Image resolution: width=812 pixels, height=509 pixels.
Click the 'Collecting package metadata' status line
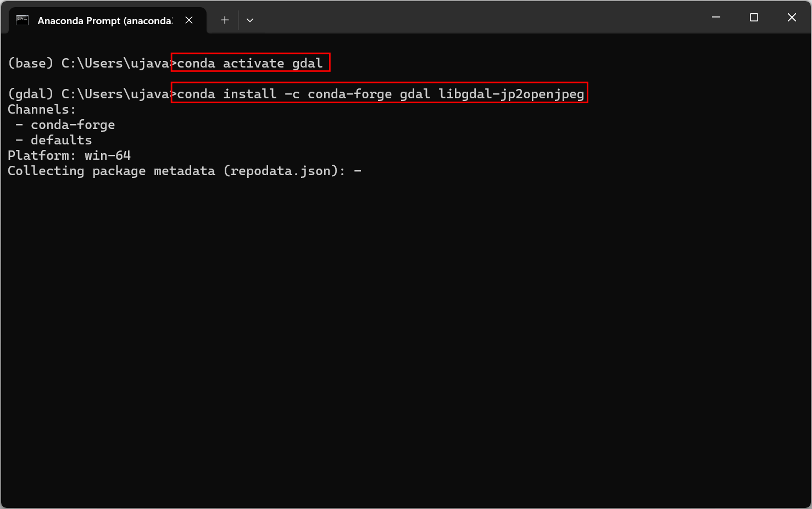[x=176, y=171]
